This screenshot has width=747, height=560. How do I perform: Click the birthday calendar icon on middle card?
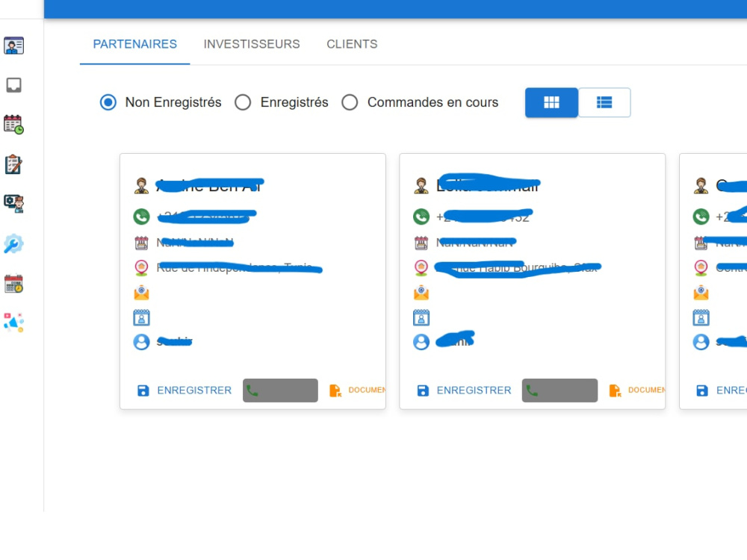tap(421, 243)
